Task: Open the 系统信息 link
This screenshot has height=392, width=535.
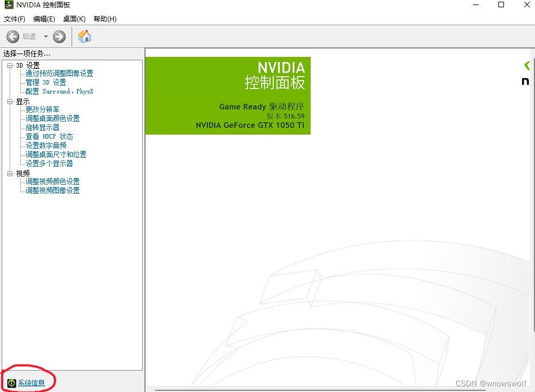Action: (x=32, y=383)
